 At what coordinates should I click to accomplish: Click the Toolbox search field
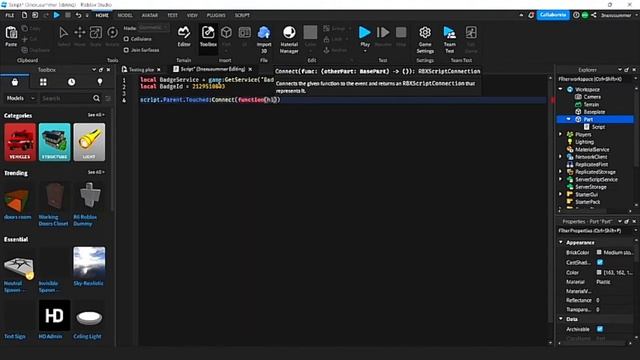click(66, 98)
